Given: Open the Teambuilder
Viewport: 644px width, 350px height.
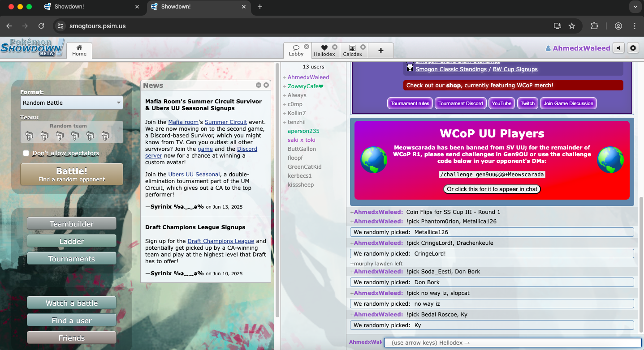Looking at the screenshot, I should coord(72,224).
